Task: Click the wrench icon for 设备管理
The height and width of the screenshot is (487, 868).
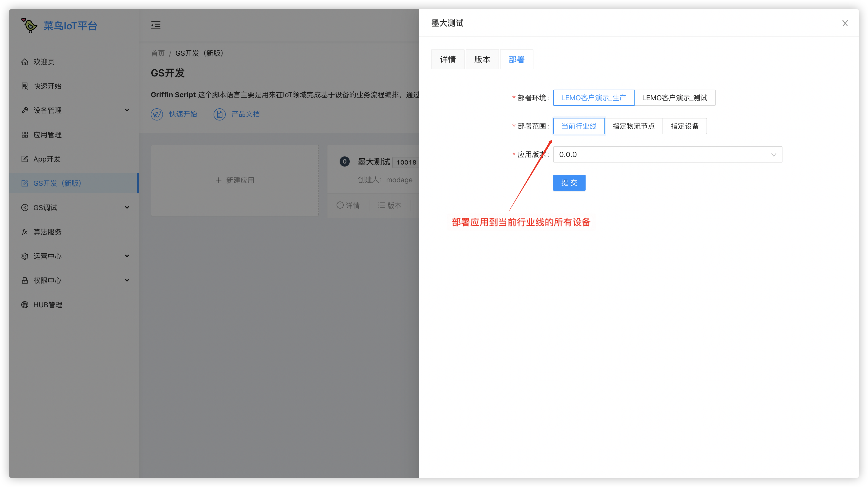Action: 25,110
